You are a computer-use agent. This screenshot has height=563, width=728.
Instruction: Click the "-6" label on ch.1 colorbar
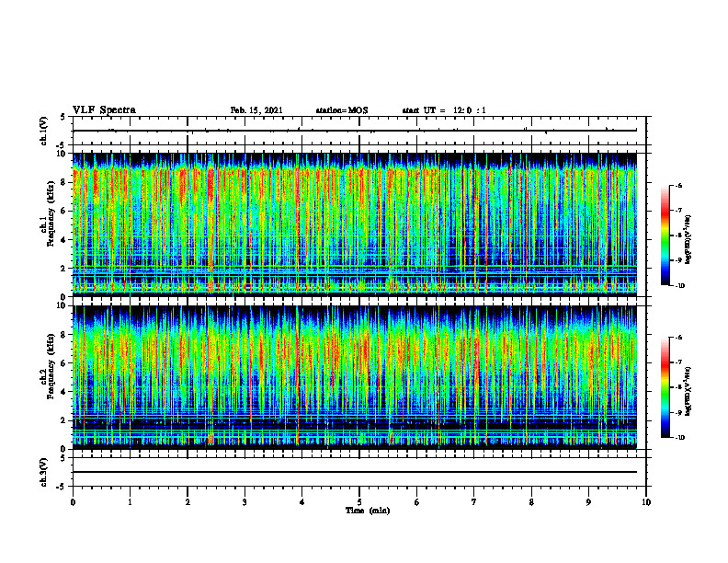point(678,186)
